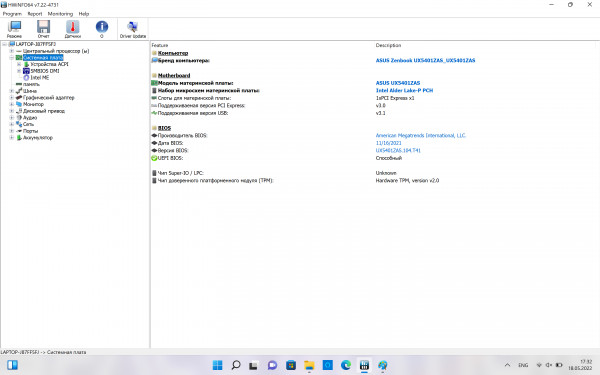Show hidden tray icons chevron
This screenshot has width=600, height=375.
[507, 365]
